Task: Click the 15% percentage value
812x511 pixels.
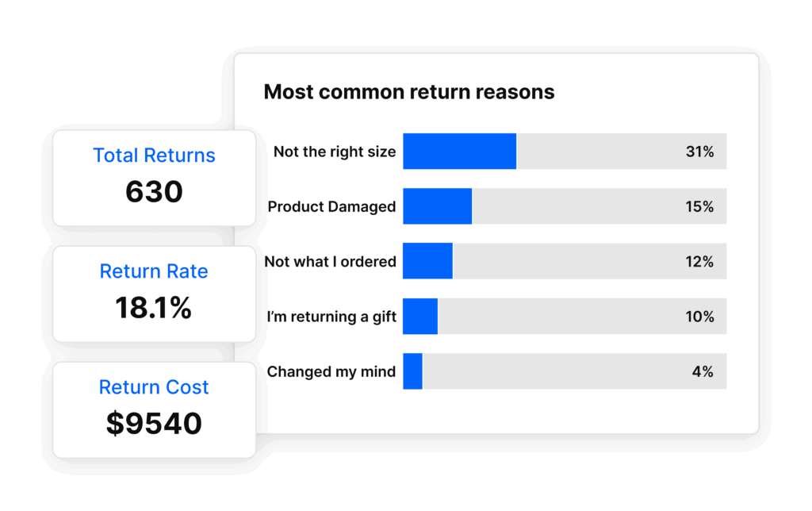Action: 699,207
